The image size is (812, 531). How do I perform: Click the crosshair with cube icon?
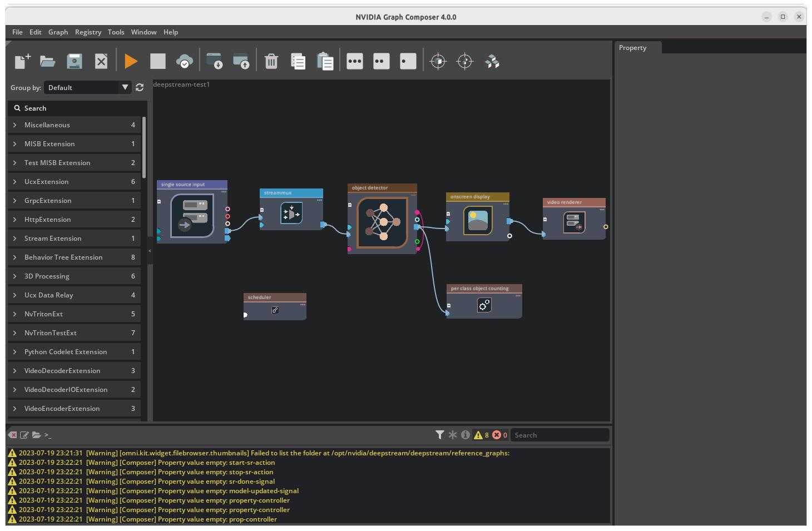tap(438, 61)
